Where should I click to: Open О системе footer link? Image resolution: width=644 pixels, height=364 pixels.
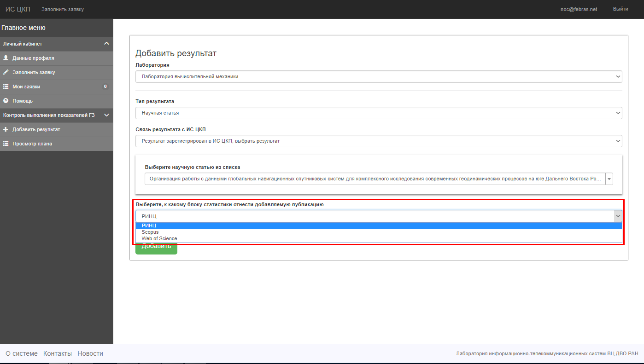pyautogui.click(x=22, y=353)
